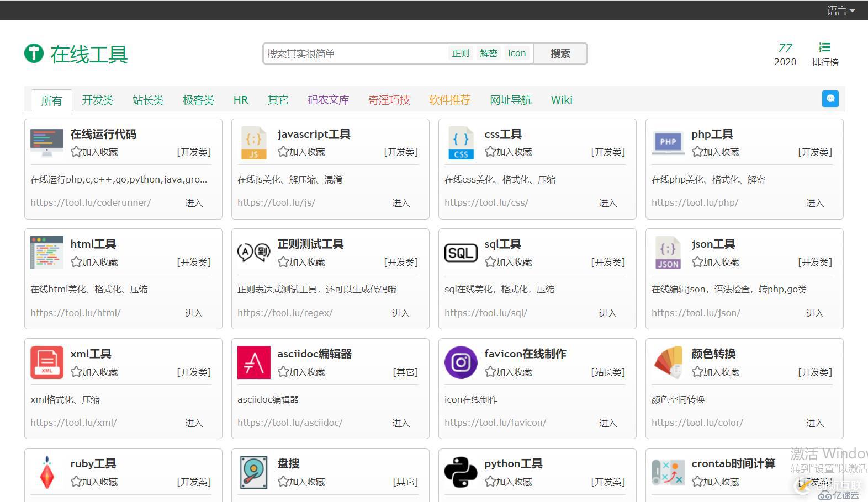This screenshot has width=868, height=502.
Task: Click 进入 on the 颜色转换 card
Action: 815,423
